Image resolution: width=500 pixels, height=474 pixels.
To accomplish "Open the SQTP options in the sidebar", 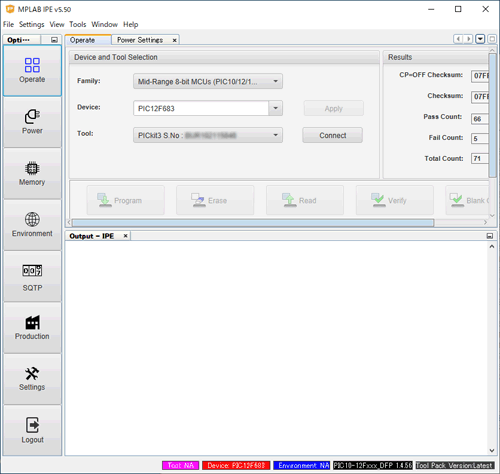I will [x=32, y=277].
